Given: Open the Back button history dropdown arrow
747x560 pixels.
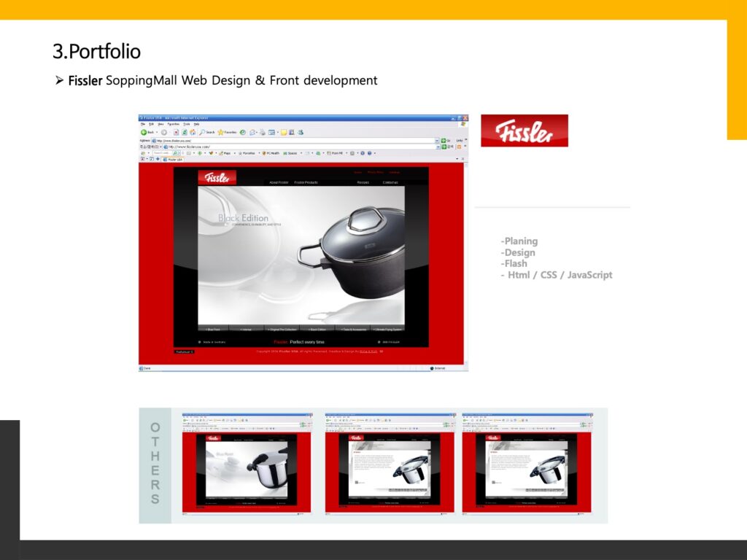Looking at the screenshot, I should coord(156,132).
